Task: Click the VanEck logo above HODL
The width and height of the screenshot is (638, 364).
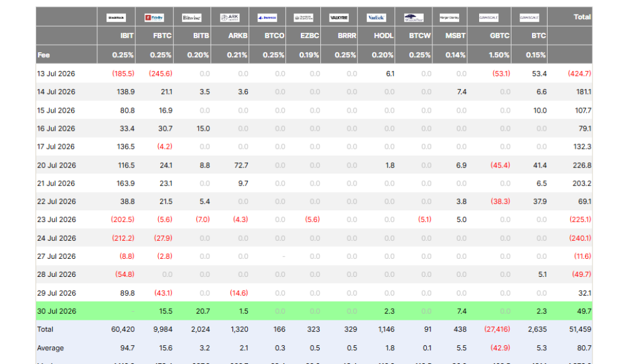Action: (x=376, y=18)
